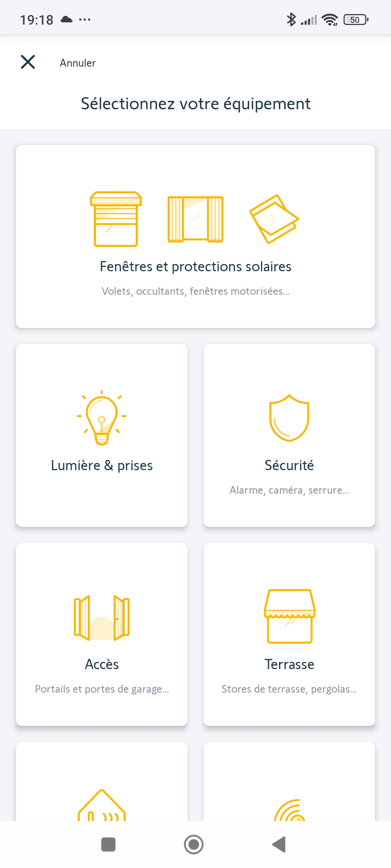This screenshot has width=391, height=868.
Task: Open the Accès category title
Action: pos(102,664)
